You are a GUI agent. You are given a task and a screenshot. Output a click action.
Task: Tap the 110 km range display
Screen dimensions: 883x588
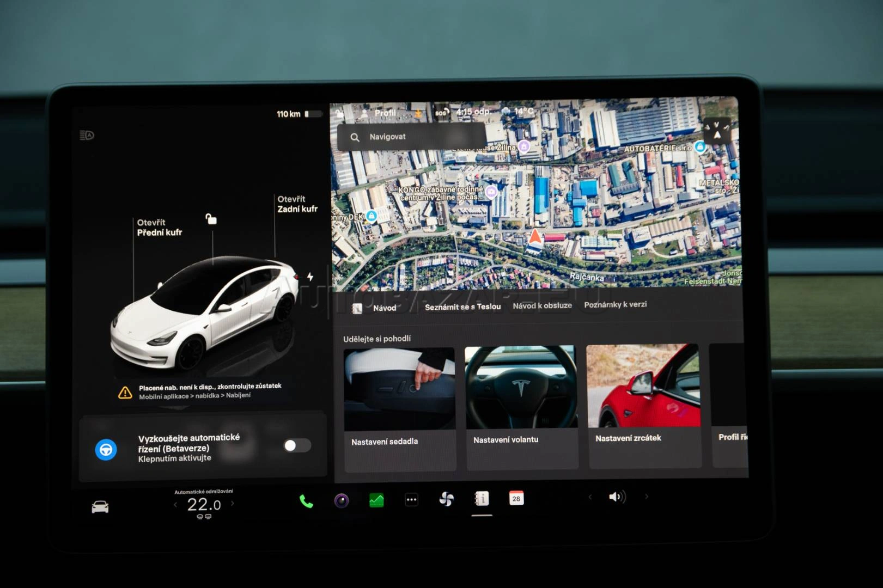[288, 114]
